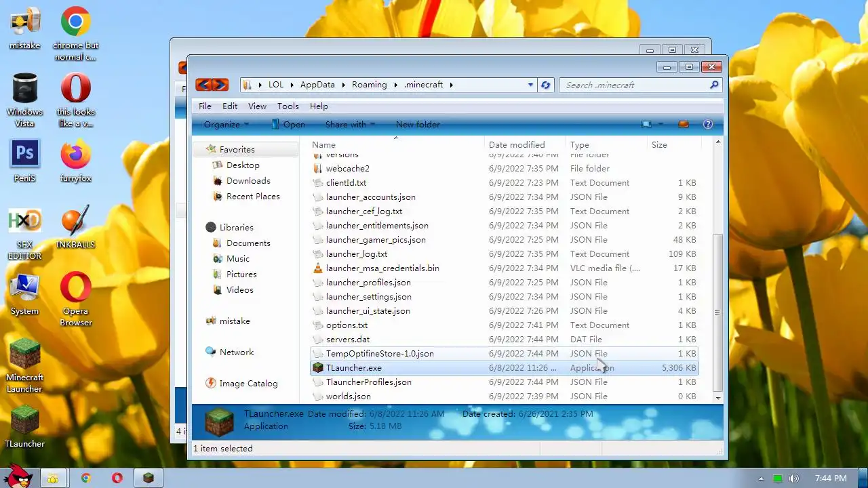
Task: Jump to Roaming in the breadcrumb
Action: click(369, 85)
